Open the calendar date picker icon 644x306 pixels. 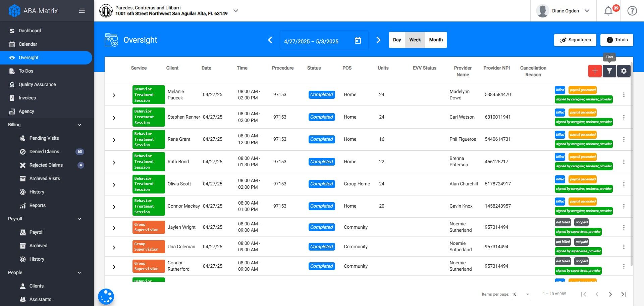pyautogui.click(x=358, y=41)
